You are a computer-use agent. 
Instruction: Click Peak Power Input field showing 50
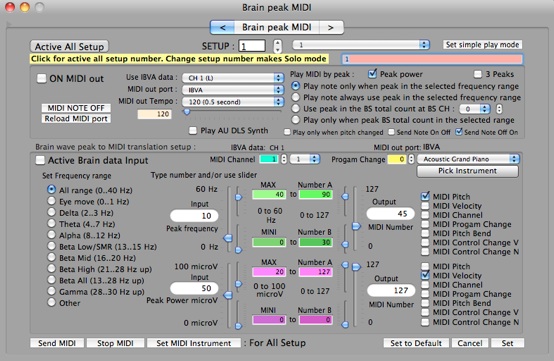[x=194, y=288]
